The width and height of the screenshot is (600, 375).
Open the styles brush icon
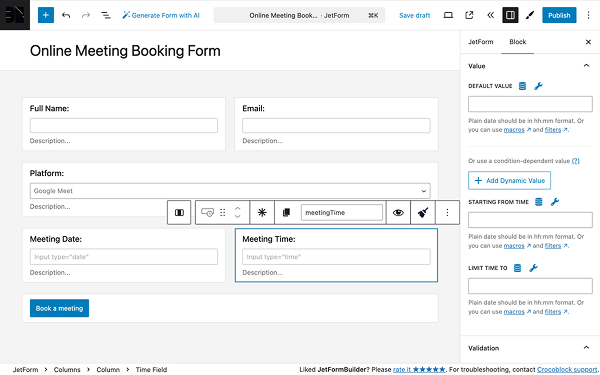click(x=530, y=15)
